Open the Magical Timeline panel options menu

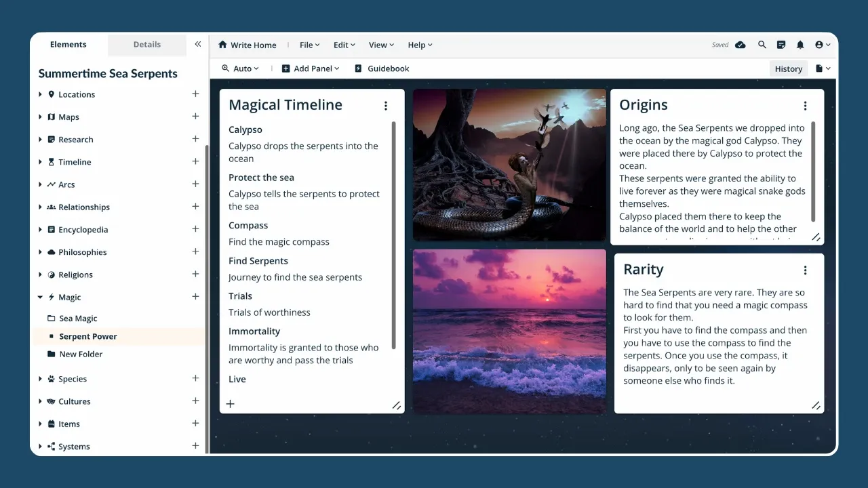(x=386, y=106)
